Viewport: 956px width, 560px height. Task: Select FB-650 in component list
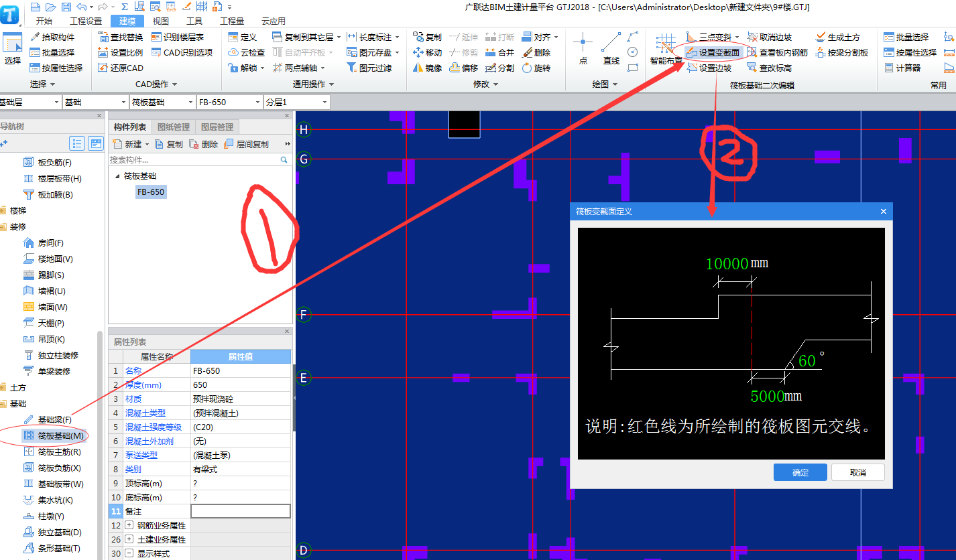tap(151, 192)
